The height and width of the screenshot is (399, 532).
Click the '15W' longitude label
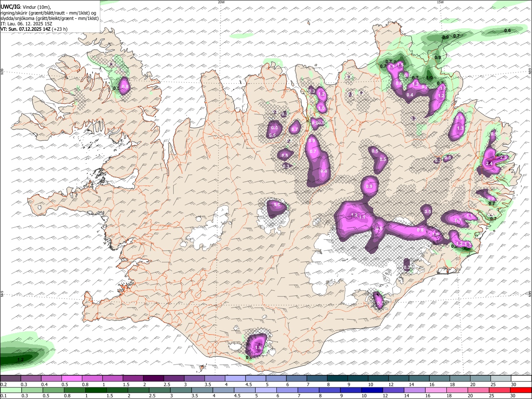point(440,2)
